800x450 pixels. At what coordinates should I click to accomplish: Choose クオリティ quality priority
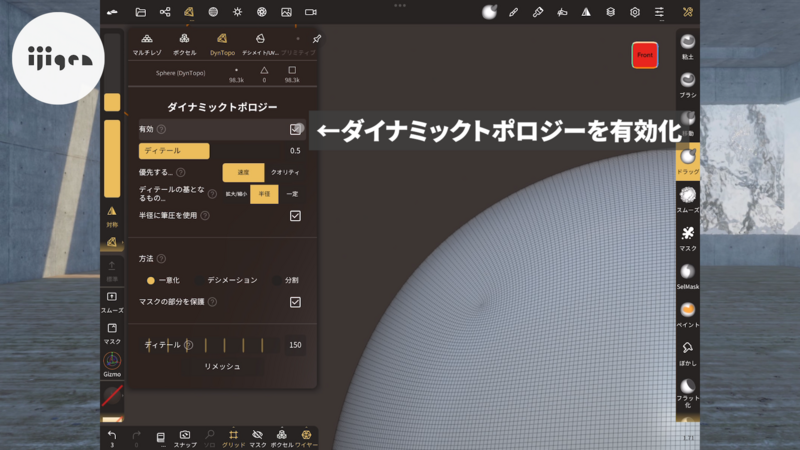[x=285, y=172]
